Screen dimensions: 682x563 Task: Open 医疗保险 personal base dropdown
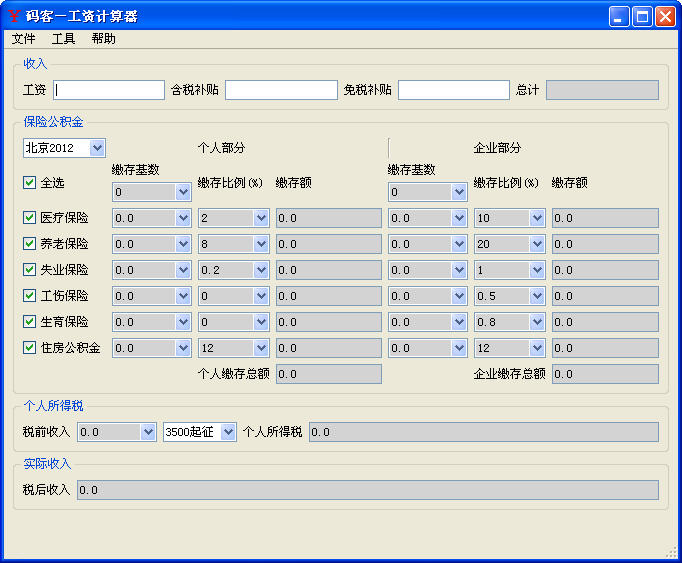tap(152, 218)
